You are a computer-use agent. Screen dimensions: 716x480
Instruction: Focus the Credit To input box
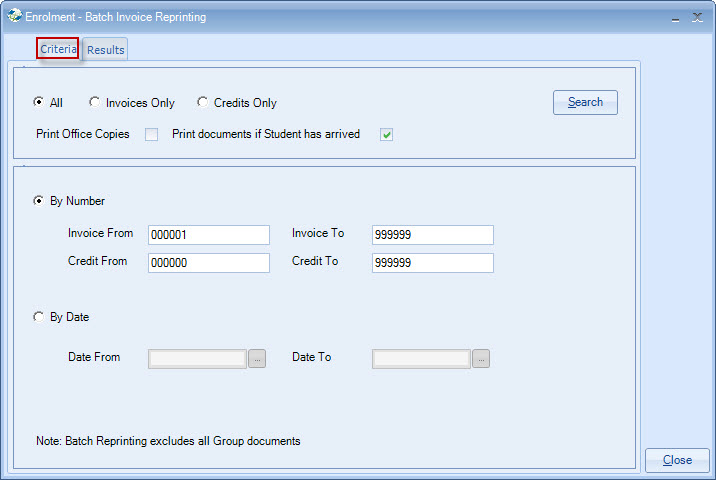pyautogui.click(x=432, y=263)
